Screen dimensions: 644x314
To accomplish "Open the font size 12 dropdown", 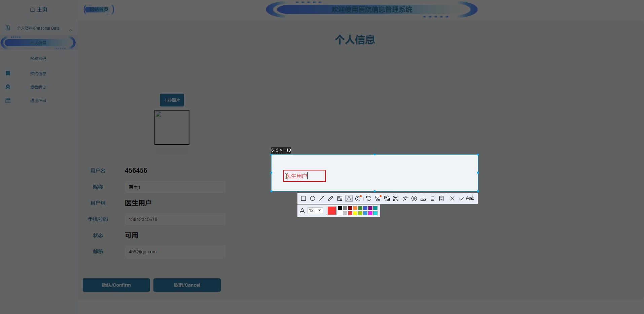I will coord(315,211).
